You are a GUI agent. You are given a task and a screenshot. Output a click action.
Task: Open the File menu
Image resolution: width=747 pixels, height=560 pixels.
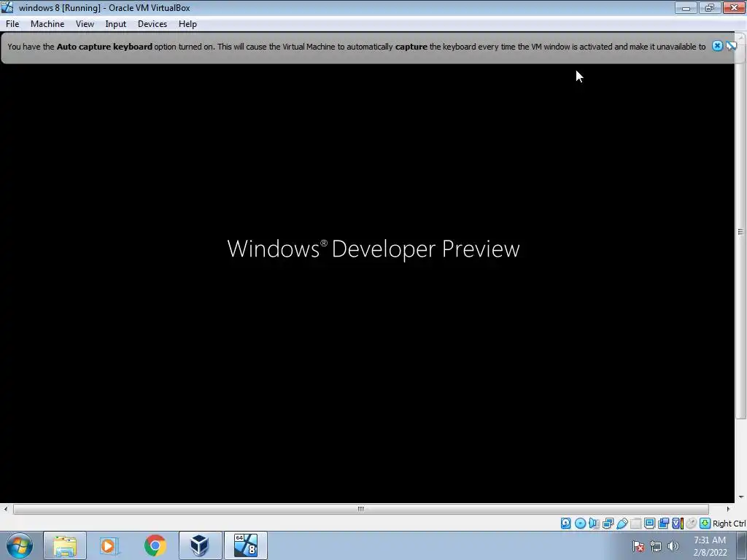click(12, 24)
